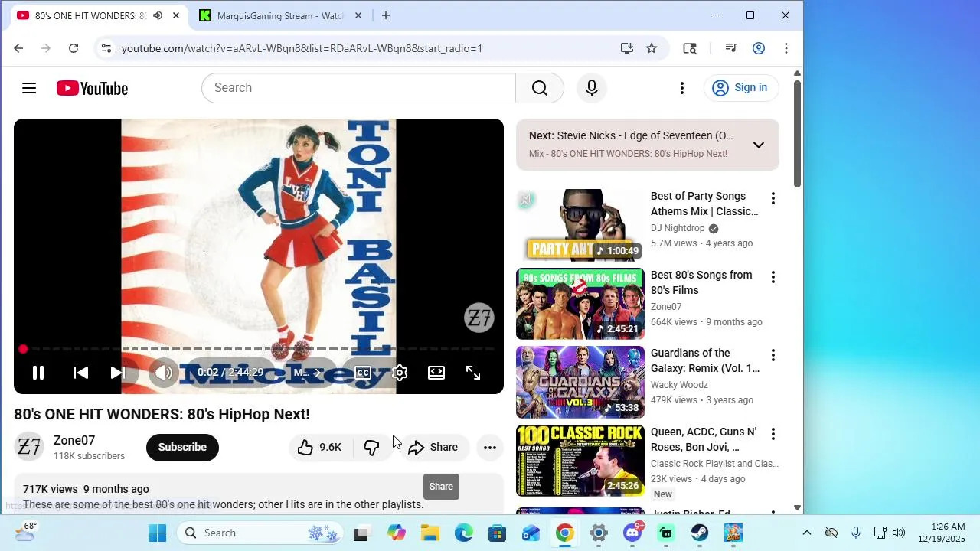
Task: Enter full screen video mode
Action: point(473,373)
